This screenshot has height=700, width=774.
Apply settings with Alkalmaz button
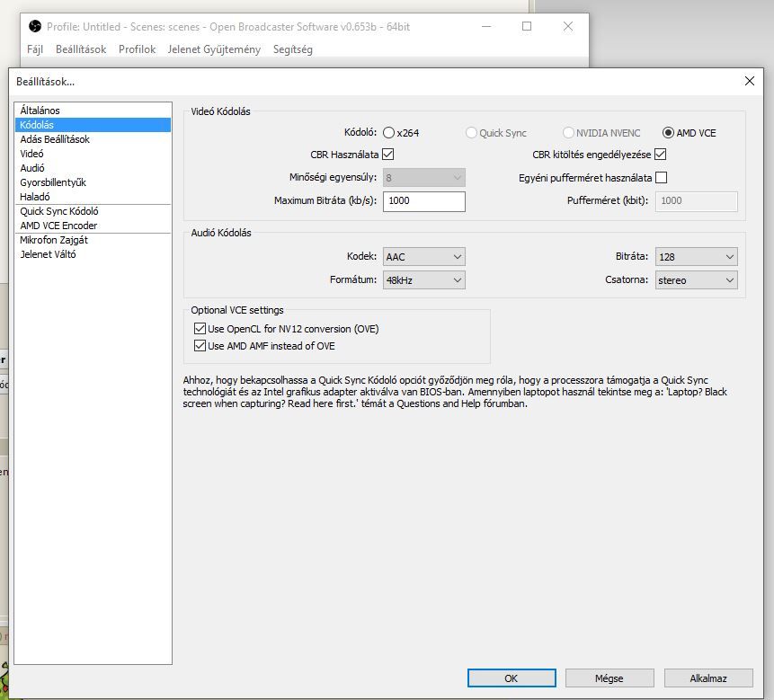708,678
